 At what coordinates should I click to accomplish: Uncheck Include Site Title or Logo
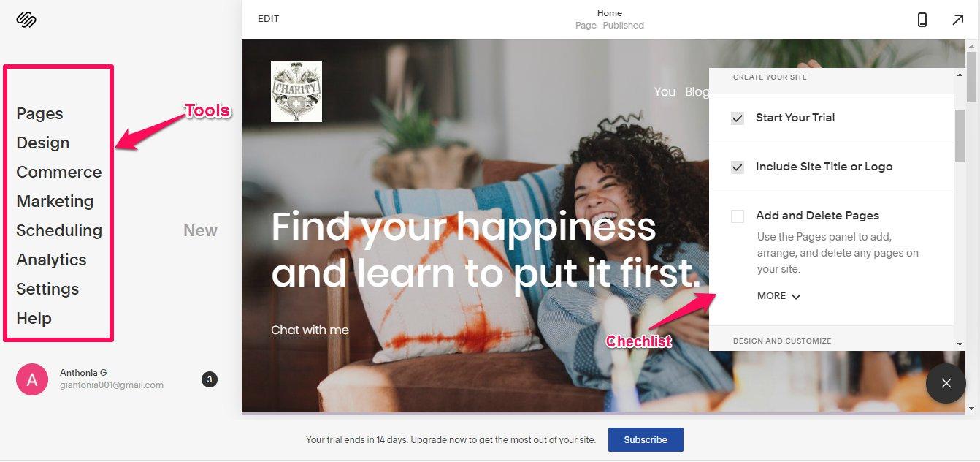pos(738,167)
